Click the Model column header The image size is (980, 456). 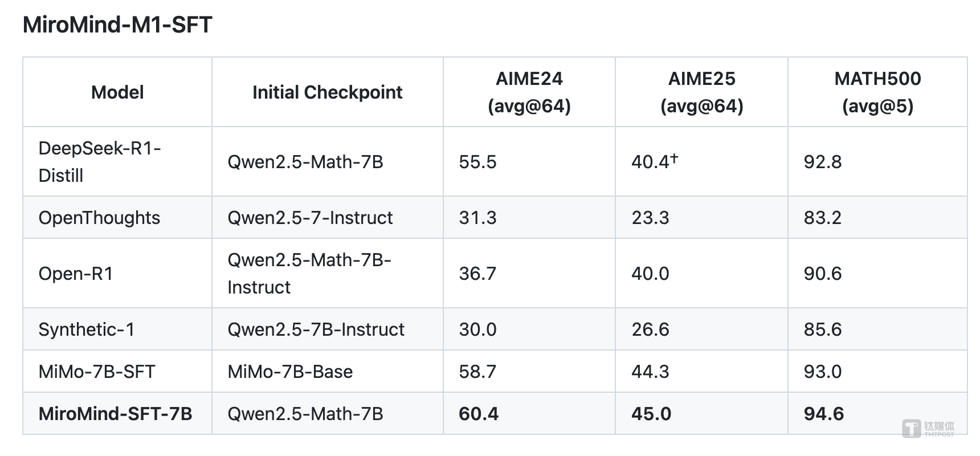(x=117, y=92)
